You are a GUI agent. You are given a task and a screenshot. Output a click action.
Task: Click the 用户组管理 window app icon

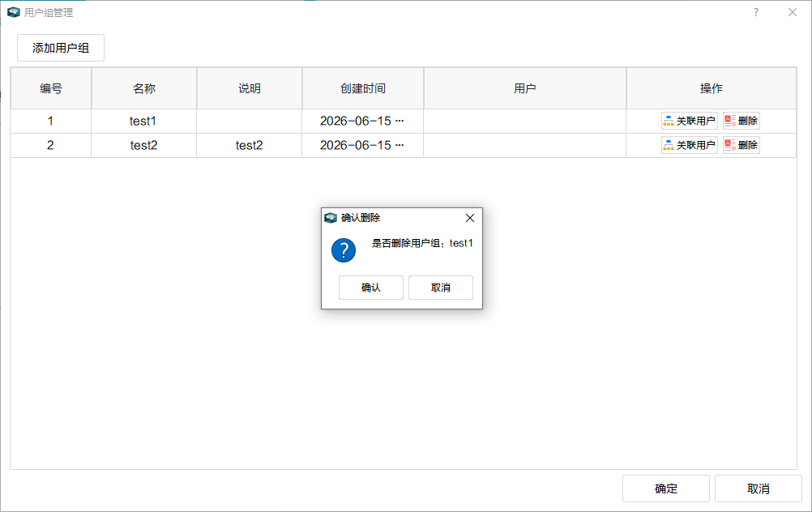(x=14, y=12)
